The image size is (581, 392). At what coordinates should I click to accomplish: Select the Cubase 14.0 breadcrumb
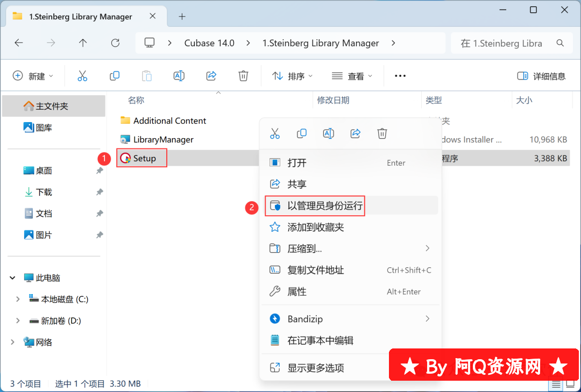click(209, 43)
